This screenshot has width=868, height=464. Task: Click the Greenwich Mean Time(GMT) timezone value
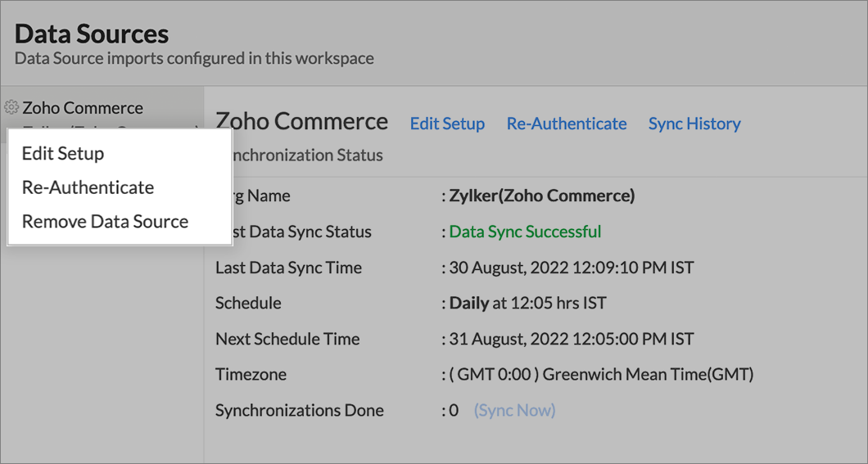(601, 374)
